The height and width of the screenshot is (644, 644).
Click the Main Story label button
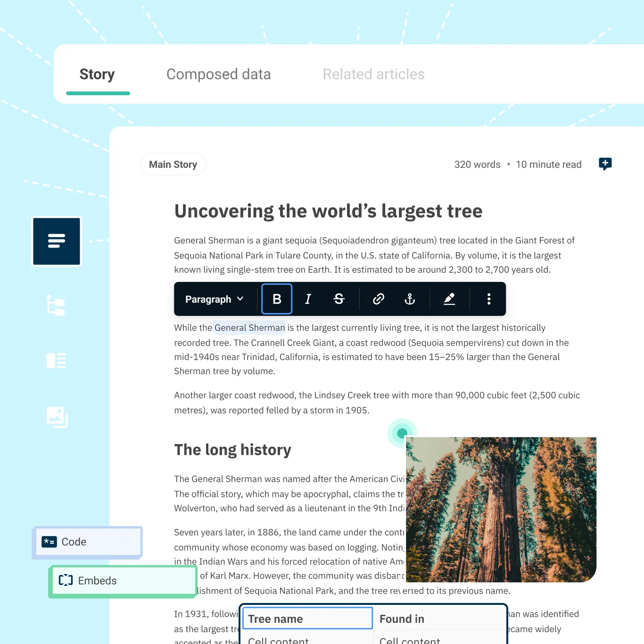173,164
